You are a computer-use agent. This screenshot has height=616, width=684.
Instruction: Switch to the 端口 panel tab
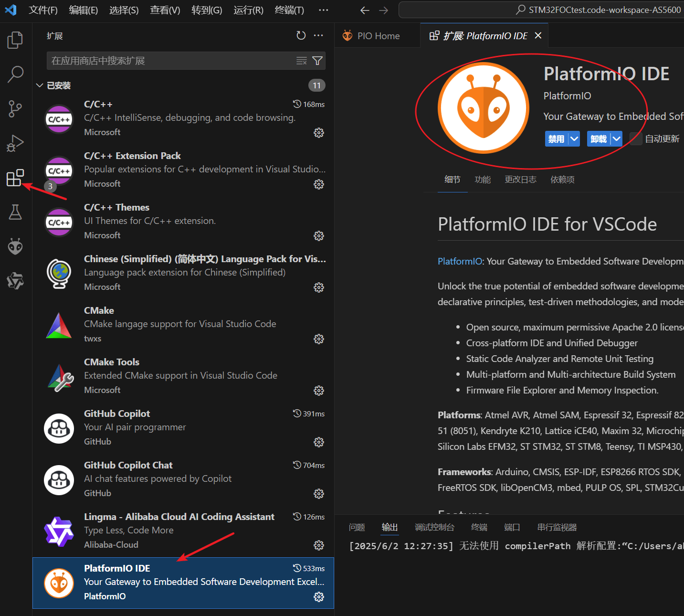[512, 527]
